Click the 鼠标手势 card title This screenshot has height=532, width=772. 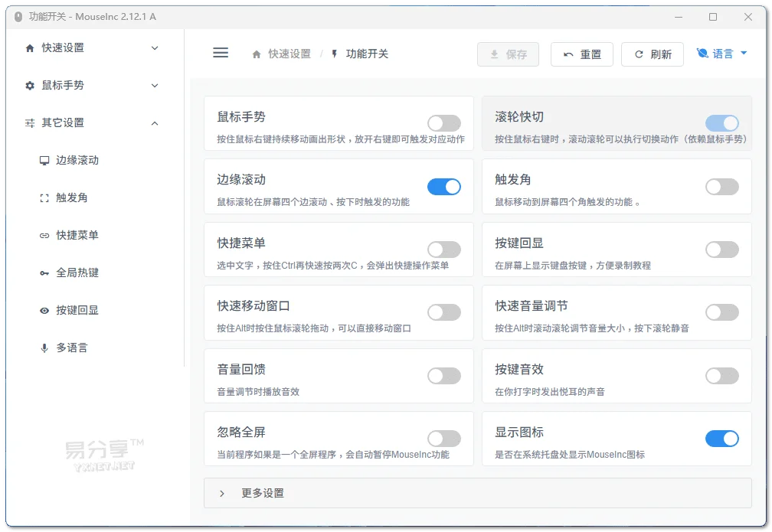pos(241,116)
